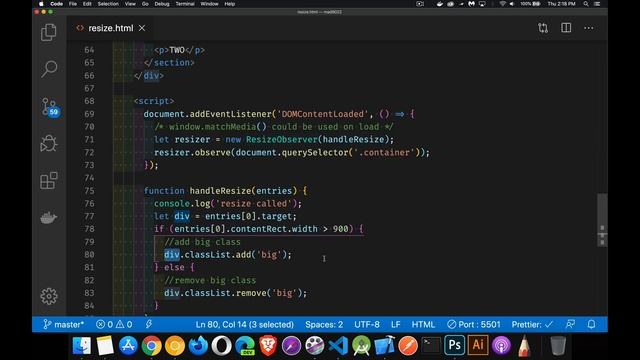The image size is (640, 360).
Task: Click 'contentRect' on line 78
Action: coord(258,229)
